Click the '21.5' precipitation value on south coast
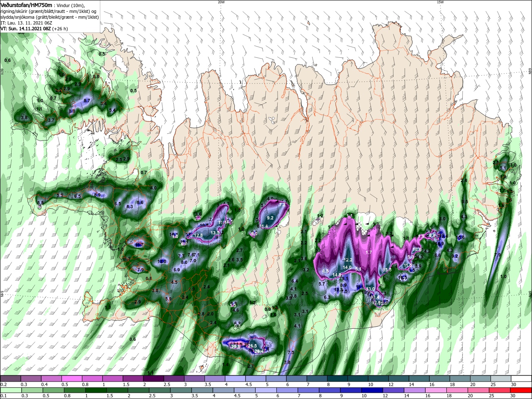 click(252, 346)
